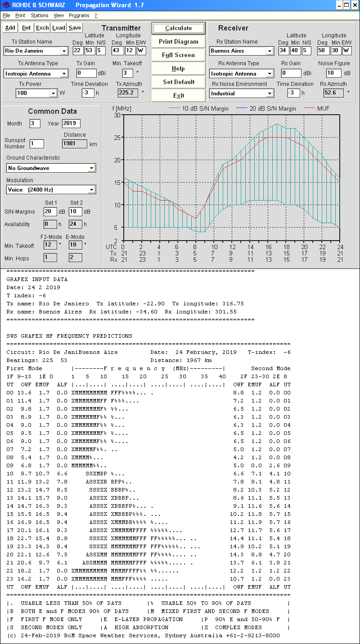Click the Calculate button

coord(178,28)
